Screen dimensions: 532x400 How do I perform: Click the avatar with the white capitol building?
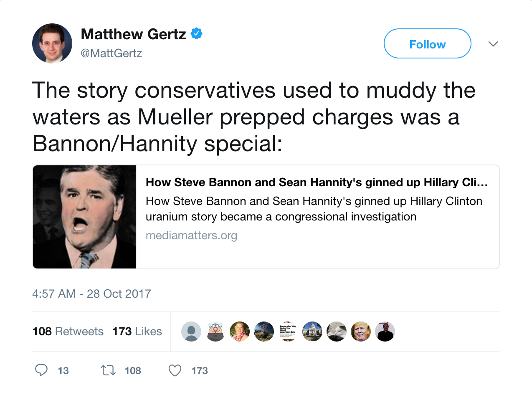point(312,332)
